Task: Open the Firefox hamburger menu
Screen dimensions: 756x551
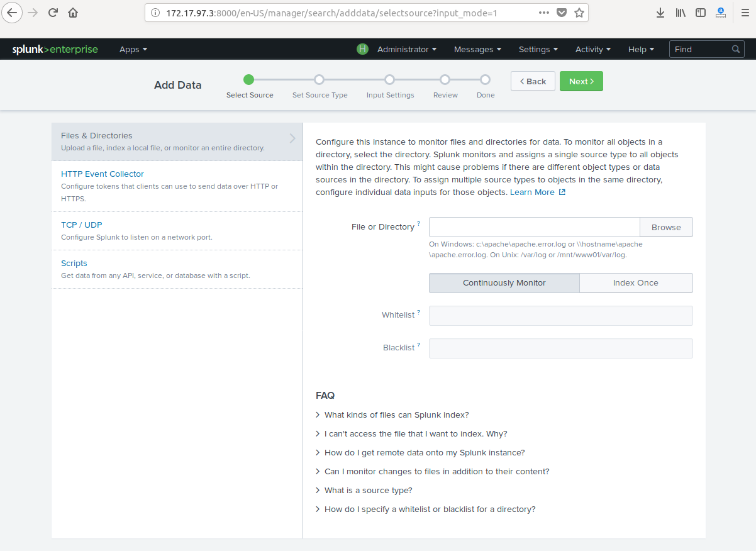Action: pos(745,13)
